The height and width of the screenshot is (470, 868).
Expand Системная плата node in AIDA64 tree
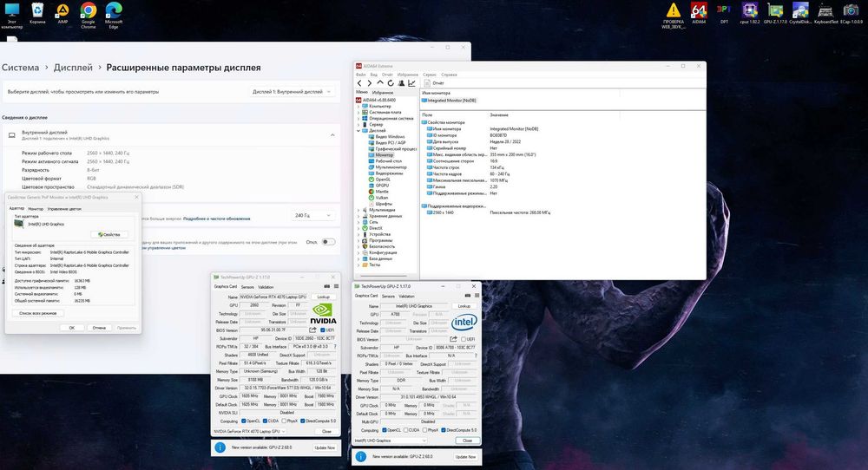(358, 112)
